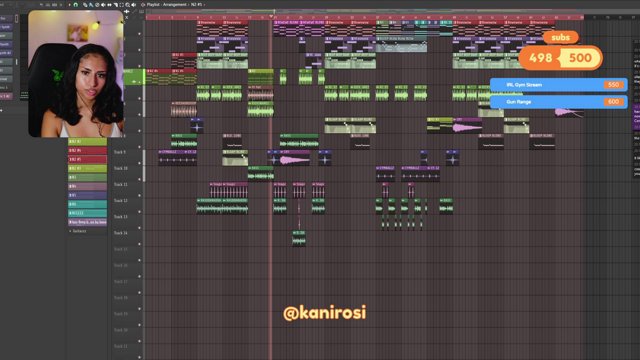This screenshot has height=360, width=640.
Task: Select the Zoom magnifier tool
Action: 127,5
